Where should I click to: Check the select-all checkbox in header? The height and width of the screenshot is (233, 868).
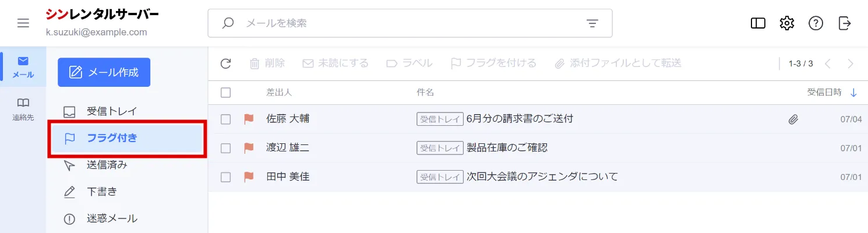tap(226, 93)
